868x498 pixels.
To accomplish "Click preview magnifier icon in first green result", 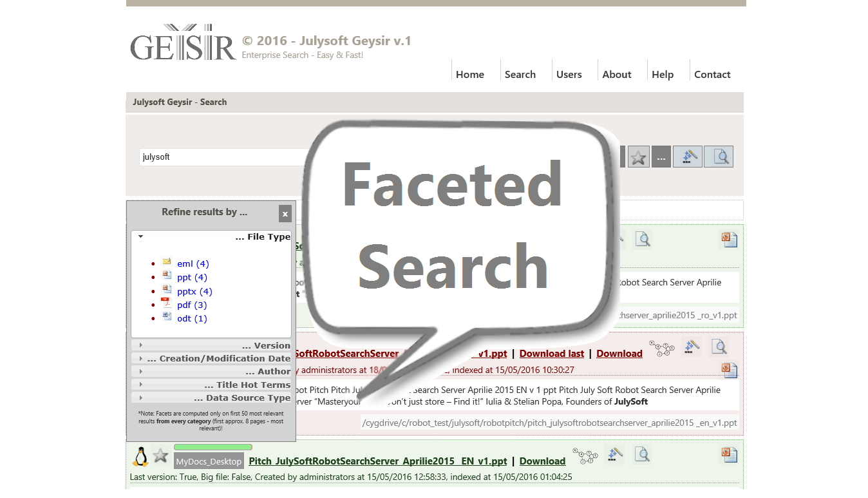I will 642,239.
